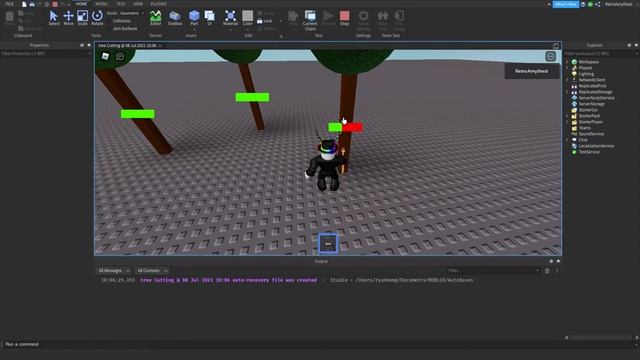Activate the Select tool
Viewport: 640px width, 360px height.
click(54, 18)
